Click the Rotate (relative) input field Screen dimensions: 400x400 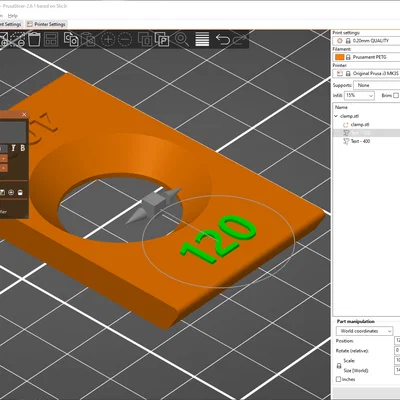(397, 351)
